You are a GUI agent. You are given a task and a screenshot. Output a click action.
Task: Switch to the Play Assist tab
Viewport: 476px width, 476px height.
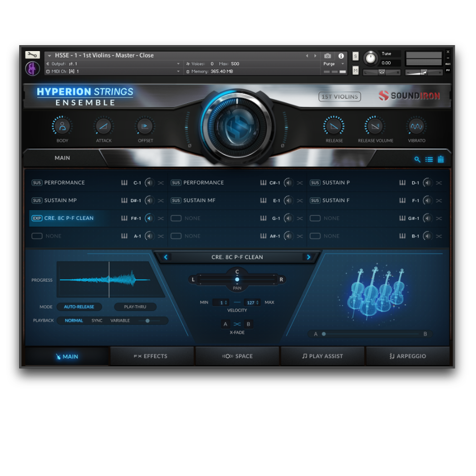[x=322, y=356]
